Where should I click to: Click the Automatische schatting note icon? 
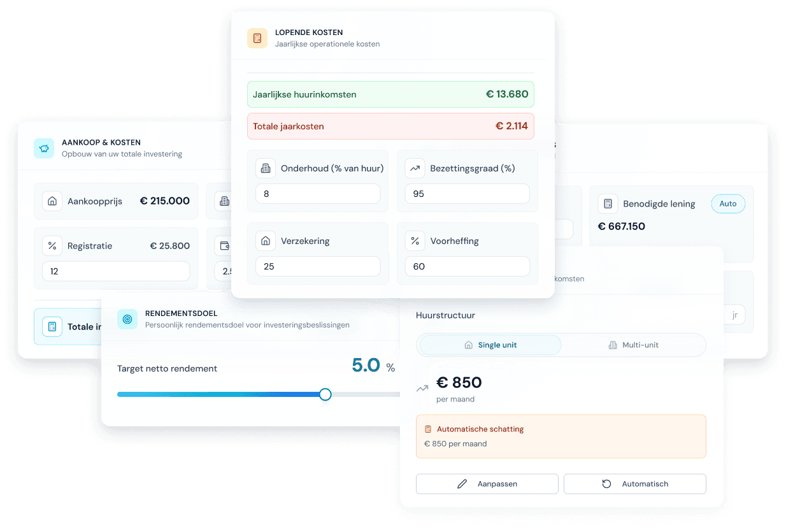tap(428, 429)
